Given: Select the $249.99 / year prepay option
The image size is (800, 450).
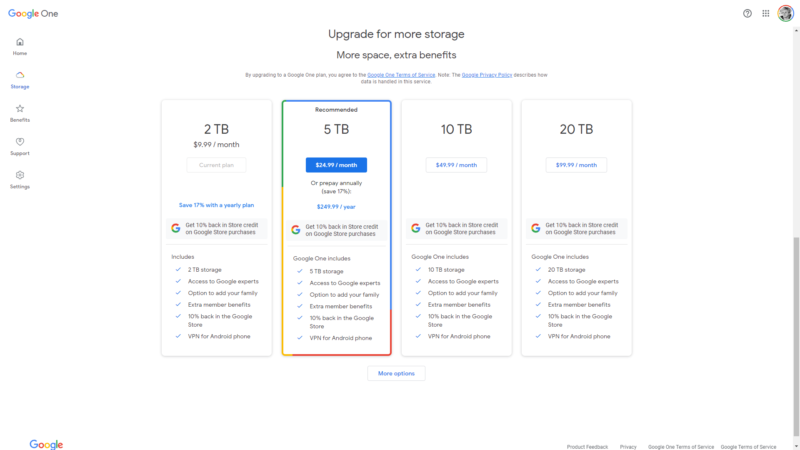Looking at the screenshot, I should 336,207.
